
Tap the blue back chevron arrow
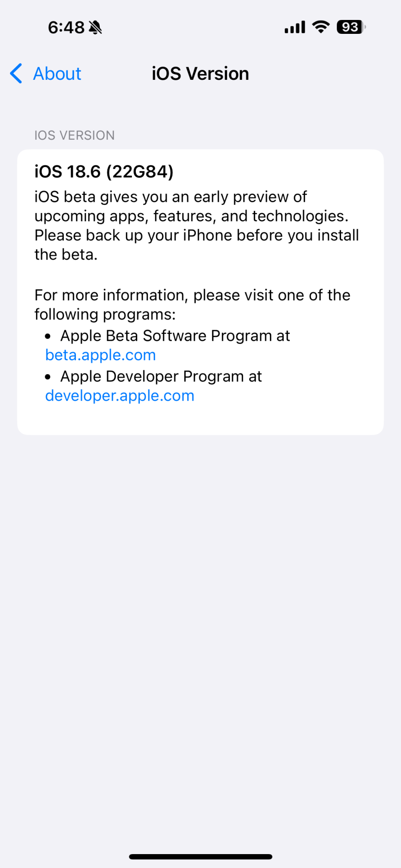point(16,73)
